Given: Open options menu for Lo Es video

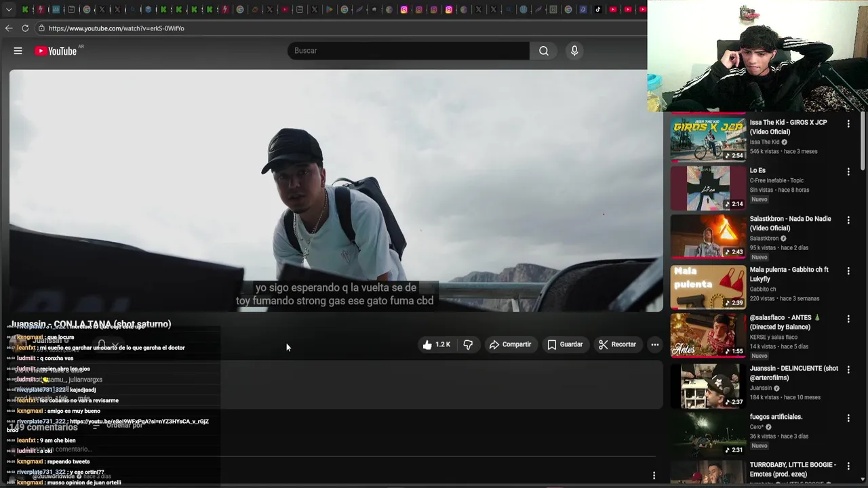Looking at the screenshot, I should pos(848,171).
